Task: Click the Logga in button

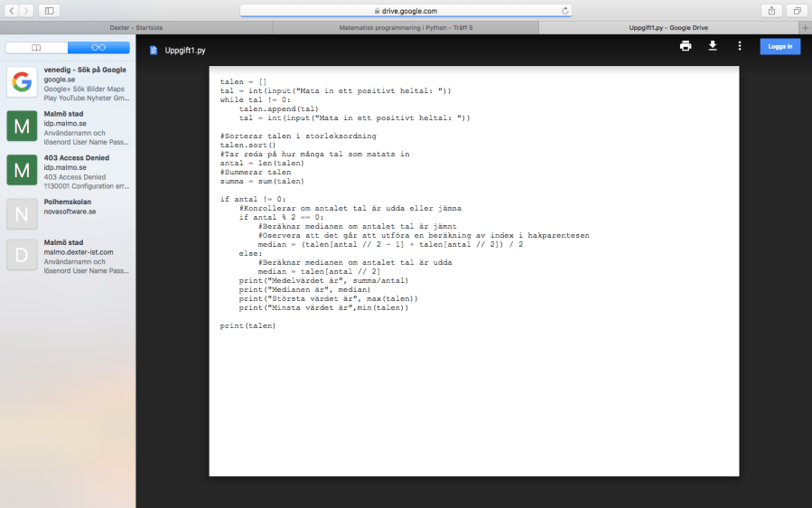Action: pyautogui.click(x=779, y=46)
